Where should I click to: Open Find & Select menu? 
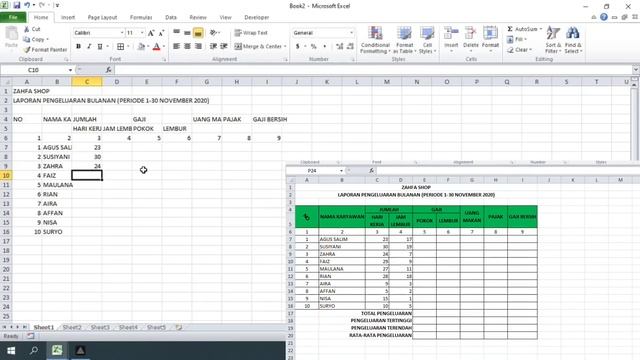point(573,40)
